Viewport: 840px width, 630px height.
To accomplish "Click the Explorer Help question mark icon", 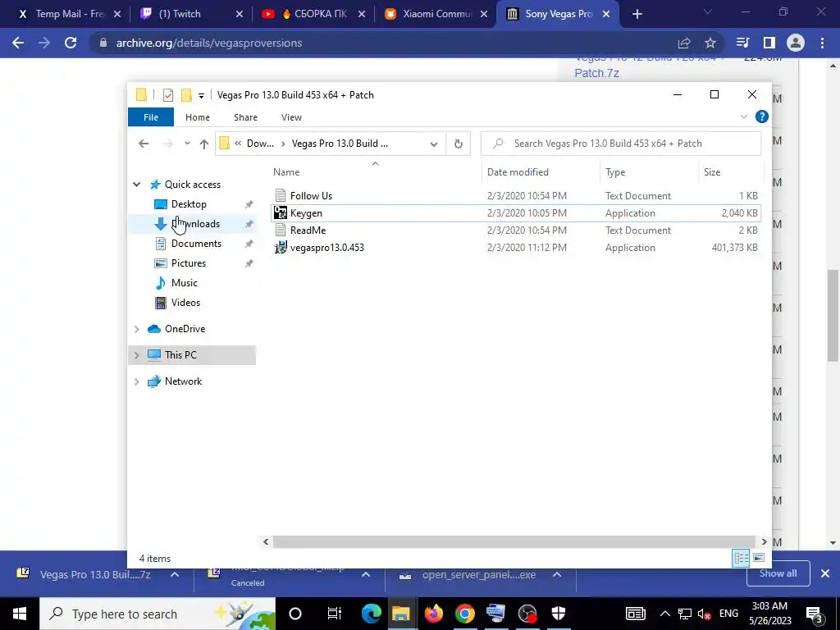I will 761,116.
